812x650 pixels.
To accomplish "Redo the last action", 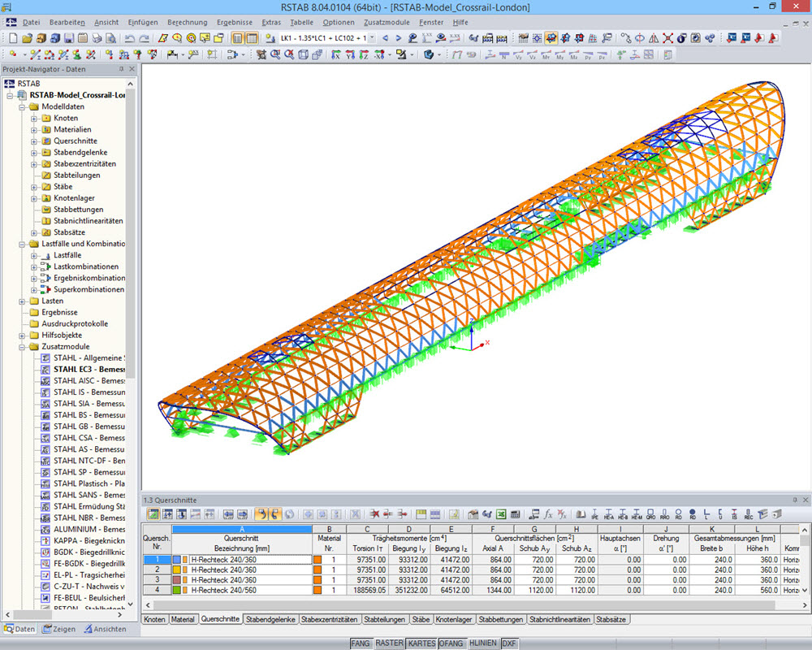I will click(144, 38).
